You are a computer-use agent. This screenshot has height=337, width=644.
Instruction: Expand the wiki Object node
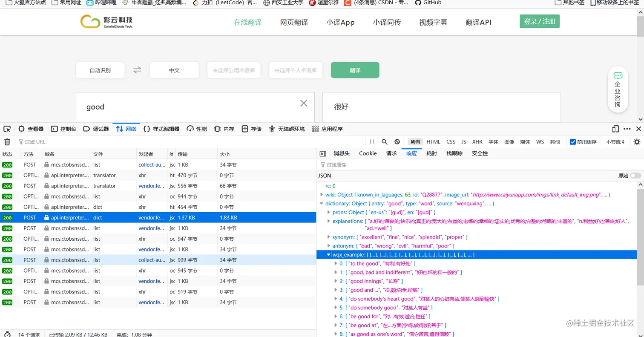click(322, 195)
